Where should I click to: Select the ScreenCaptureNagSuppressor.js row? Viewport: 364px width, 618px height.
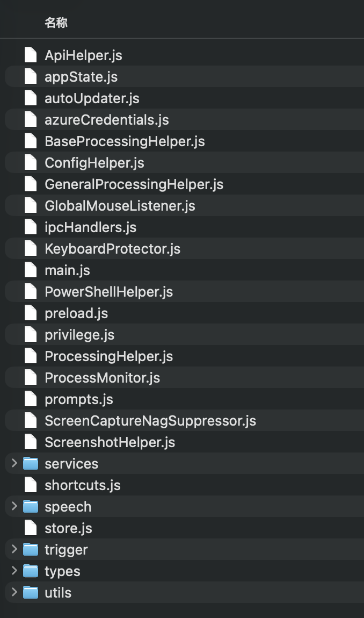pos(184,421)
